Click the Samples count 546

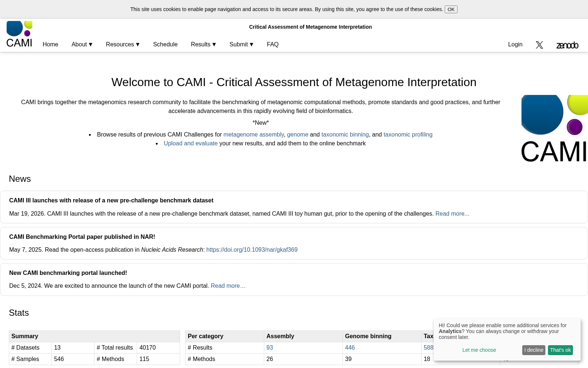59,359
